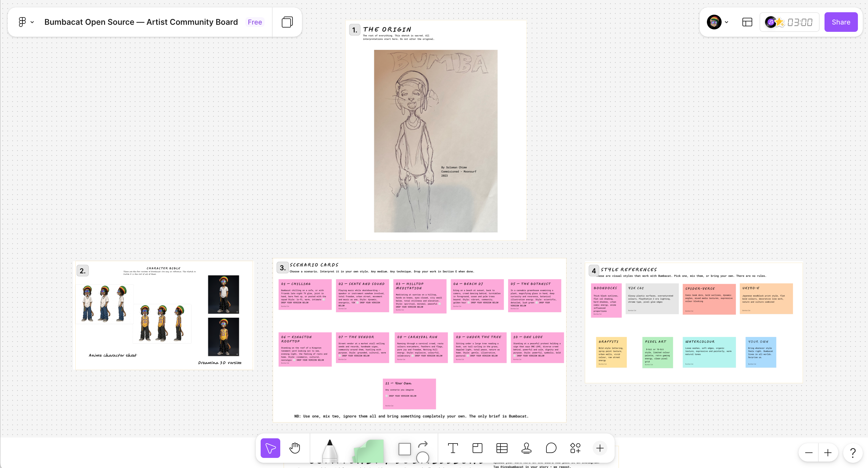Viewport: 868px width, 468px height.
Task: Click the board title Bumbacat Open Source
Action: [141, 22]
